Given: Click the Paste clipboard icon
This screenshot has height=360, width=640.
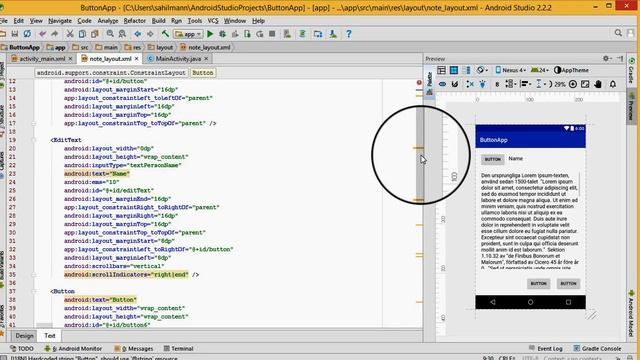Looking at the screenshot, I should click(95, 34).
